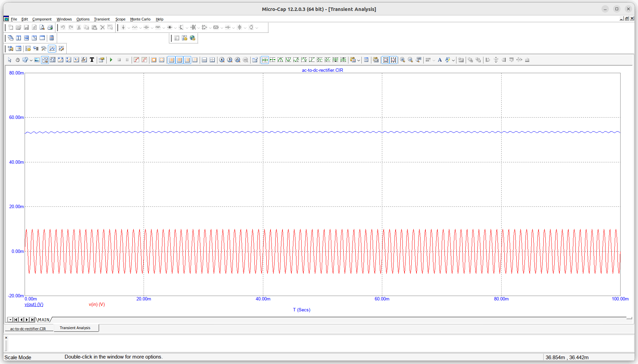Click the T (Secs) axis label
This screenshot has height=364, width=638.
coord(302,310)
